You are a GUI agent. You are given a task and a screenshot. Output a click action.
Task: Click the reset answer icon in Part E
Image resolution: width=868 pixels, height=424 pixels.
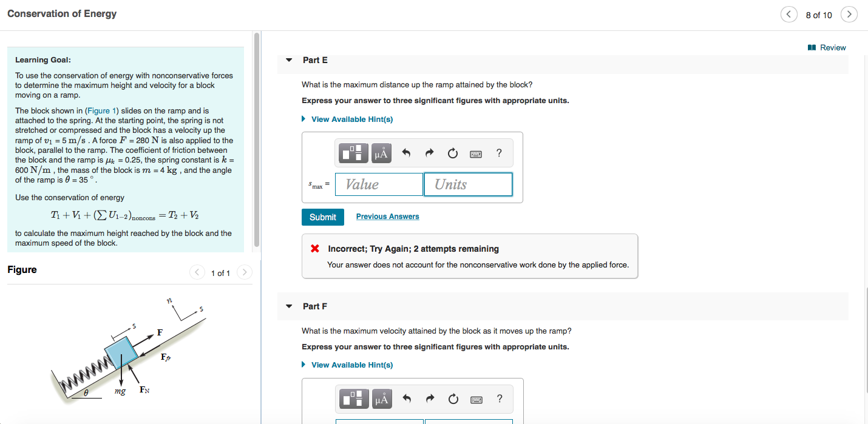pos(452,153)
